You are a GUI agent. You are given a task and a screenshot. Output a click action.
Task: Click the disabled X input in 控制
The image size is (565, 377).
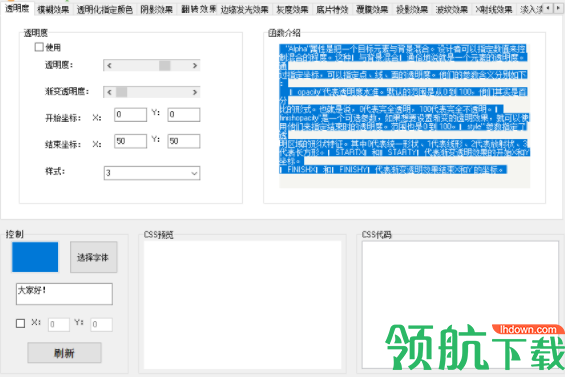tap(59, 324)
